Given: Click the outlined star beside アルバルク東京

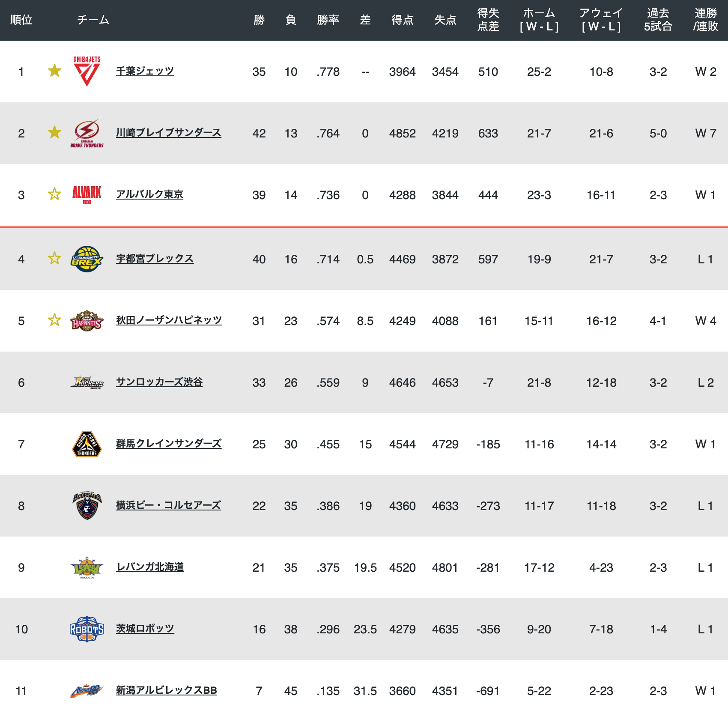Looking at the screenshot, I should 54,194.
